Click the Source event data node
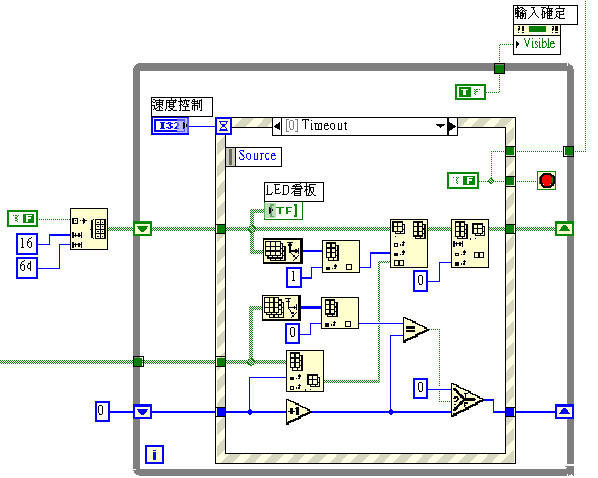This screenshot has width=598, height=478. click(254, 157)
